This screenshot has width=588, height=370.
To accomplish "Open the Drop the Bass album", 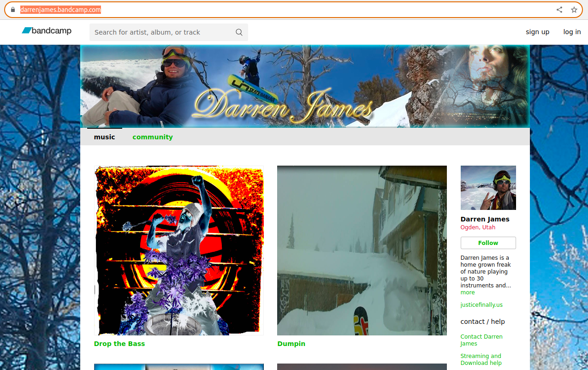I will (179, 251).
